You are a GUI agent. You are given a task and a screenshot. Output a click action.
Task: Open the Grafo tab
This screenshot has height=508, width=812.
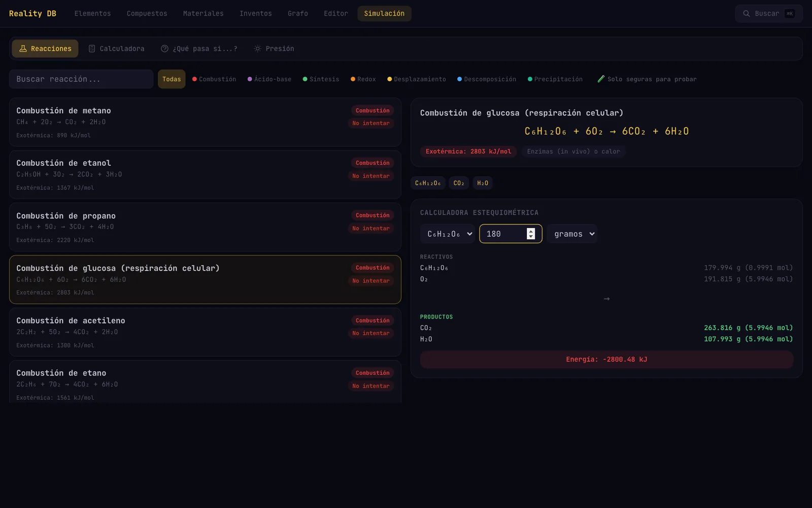tap(298, 14)
